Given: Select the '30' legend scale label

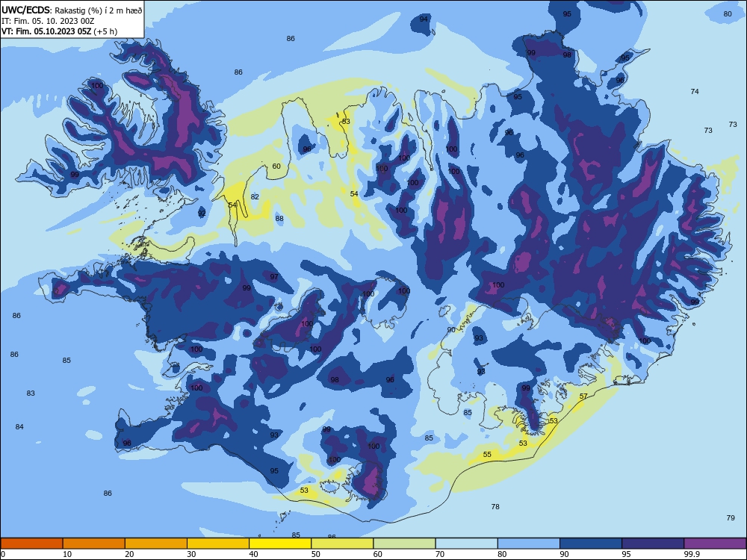Looking at the screenshot, I should click(x=191, y=554).
